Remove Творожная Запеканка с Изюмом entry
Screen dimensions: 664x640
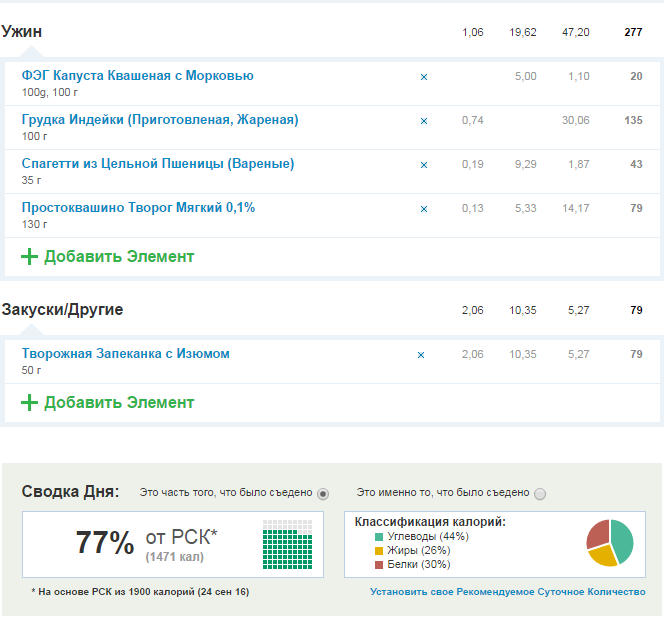[421, 355]
